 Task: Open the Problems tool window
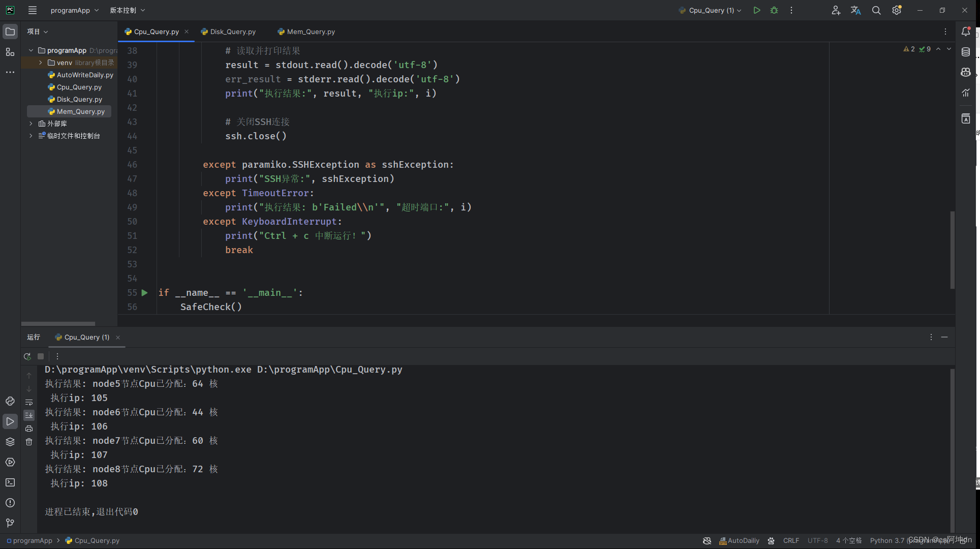pyautogui.click(x=10, y=503)
